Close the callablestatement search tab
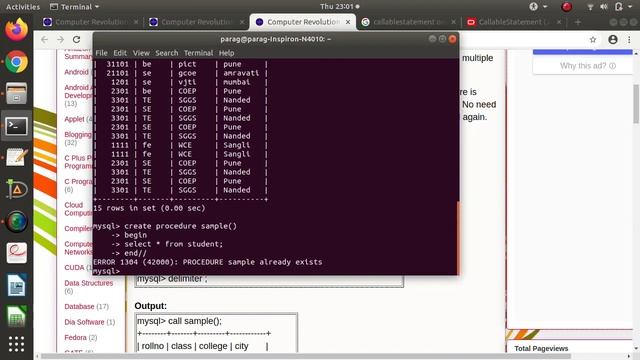Image resolution: width=640 pixels, height=360 pixels. (x=453, y=22)
